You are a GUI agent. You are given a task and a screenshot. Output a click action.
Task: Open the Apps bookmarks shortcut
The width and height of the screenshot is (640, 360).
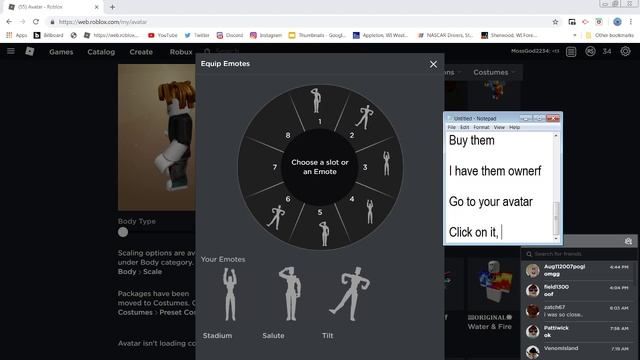click(x=17, y=36)
